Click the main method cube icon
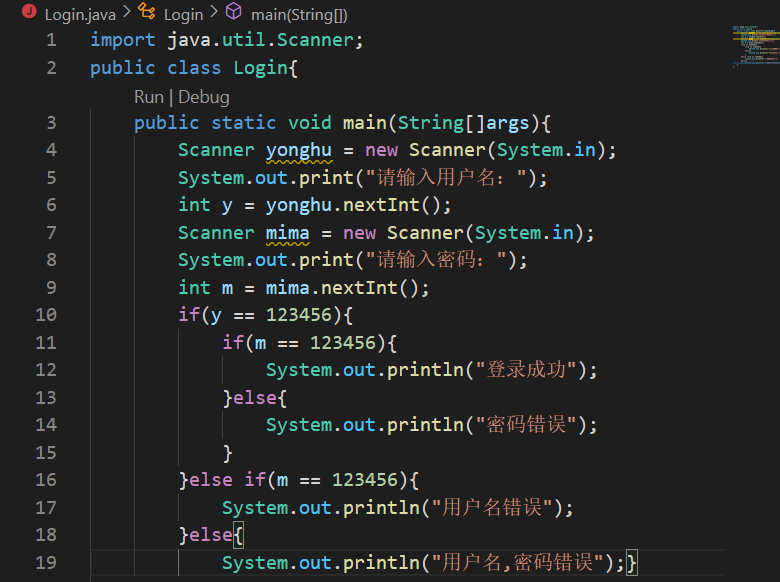 click(233, 11)
